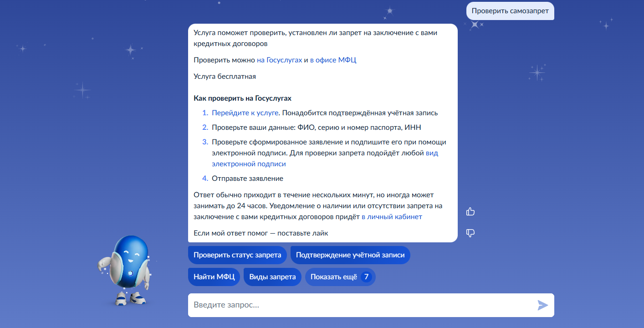
Task: Focus the "Введите запрос…" input field
Action: 360,305
